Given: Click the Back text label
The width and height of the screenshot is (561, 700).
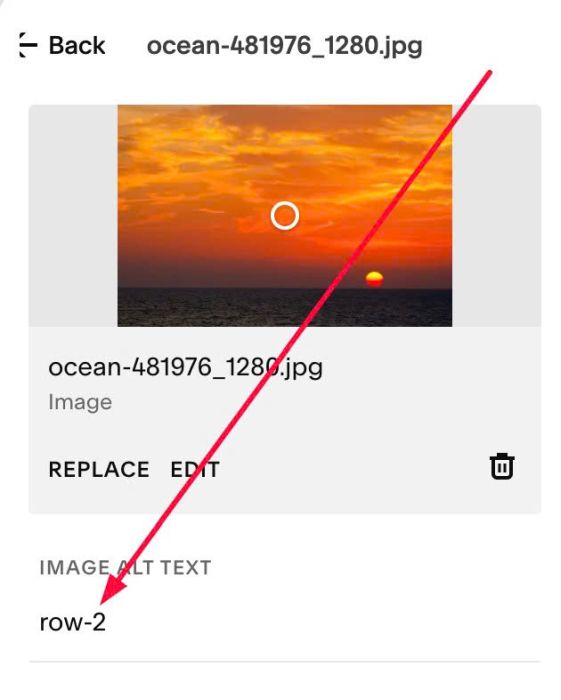Looking at the screenshot, I should point(77,46).
